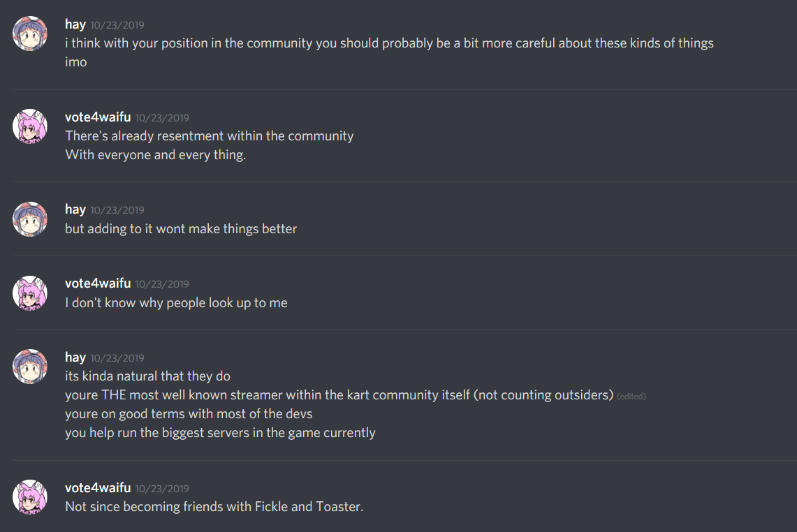The width and height of the screenshot is (797, 532).
Task: Click the "With everyone and every thing." message line
Action: [155, 154]
